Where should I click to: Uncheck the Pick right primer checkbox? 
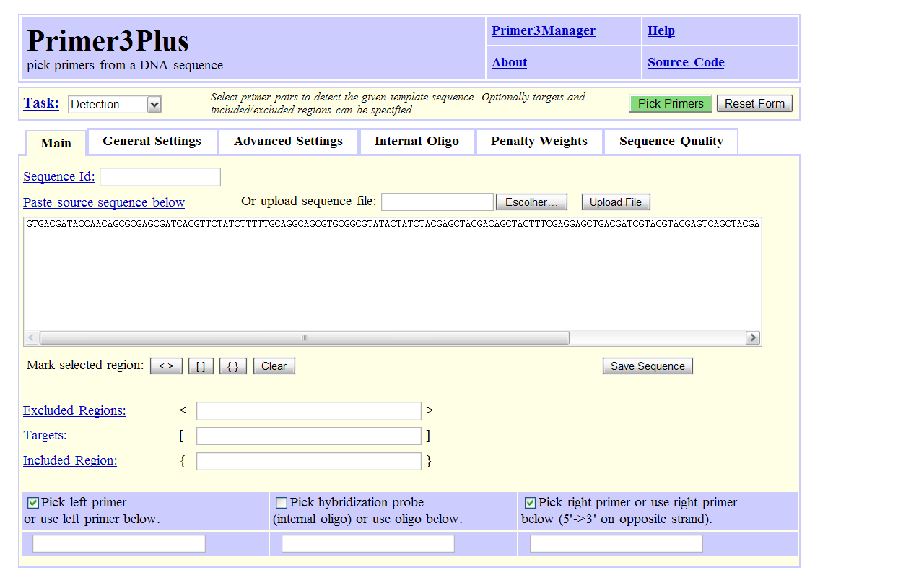click(531, 503)
